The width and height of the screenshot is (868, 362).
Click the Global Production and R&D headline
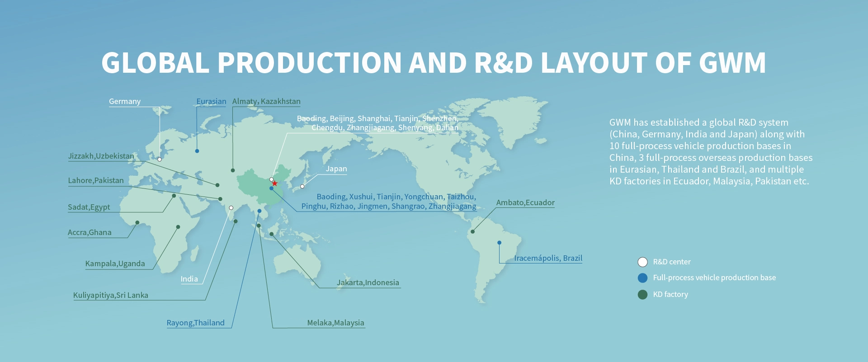(x=434, y=62)
